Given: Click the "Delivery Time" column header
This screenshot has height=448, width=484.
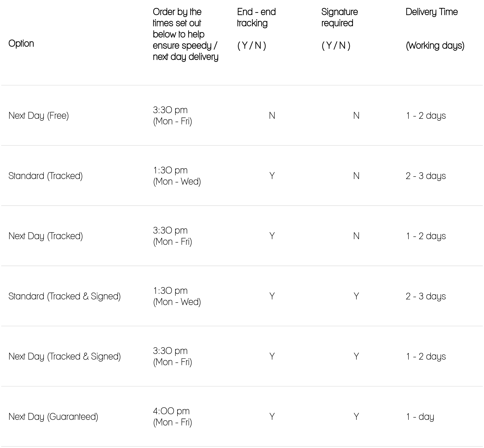Looking at the screenshot, I should pos(431,12).
